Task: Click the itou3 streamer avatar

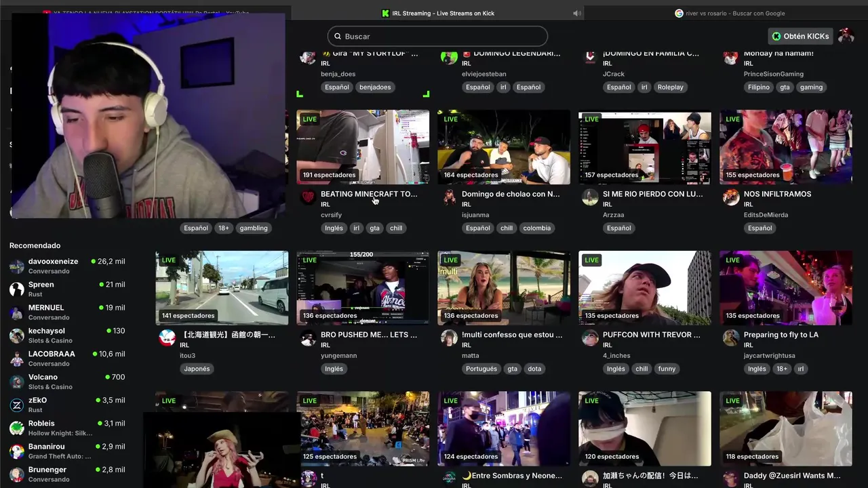Action: tap(167, 338)
